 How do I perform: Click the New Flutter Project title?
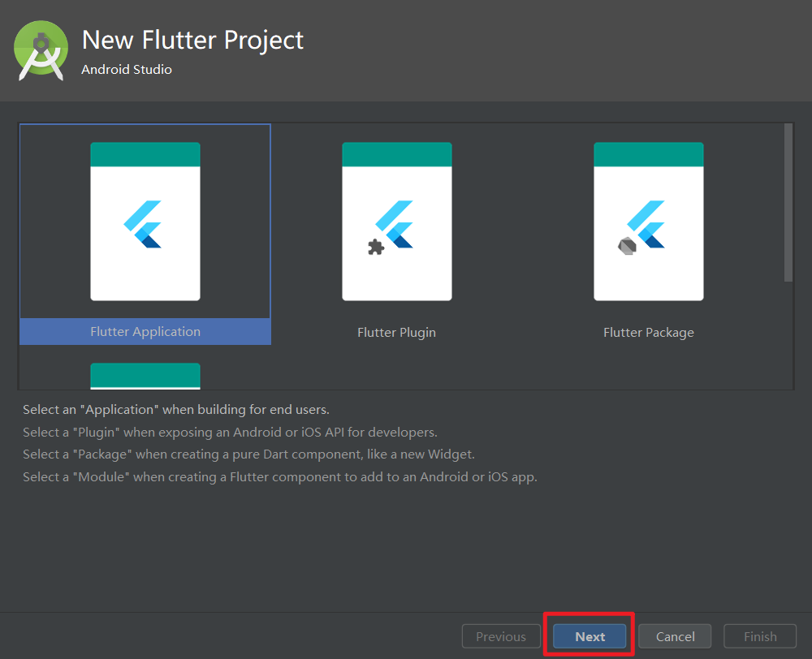192,41
